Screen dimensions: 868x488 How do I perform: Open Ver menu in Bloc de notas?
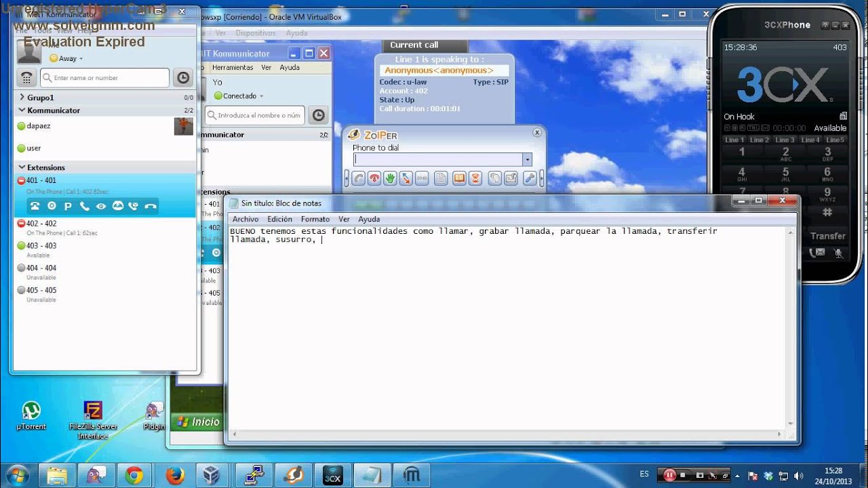point(344,219)
